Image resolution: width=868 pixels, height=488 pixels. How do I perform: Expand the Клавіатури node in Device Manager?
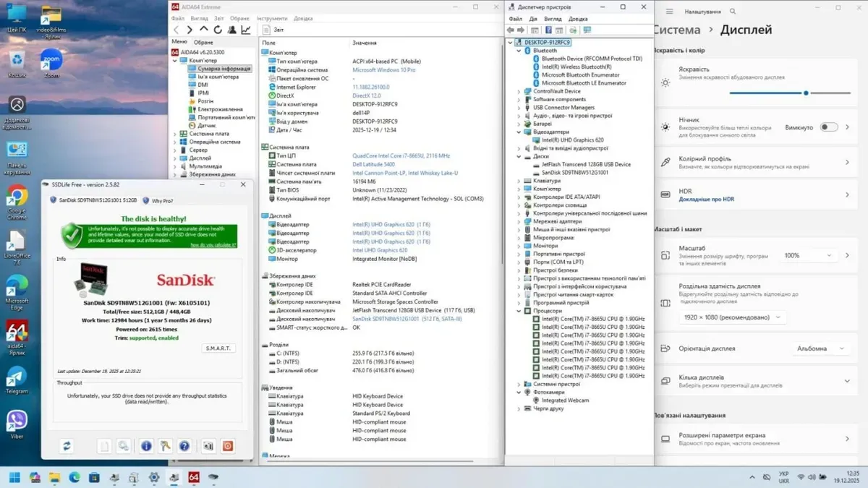pos(519,181)
